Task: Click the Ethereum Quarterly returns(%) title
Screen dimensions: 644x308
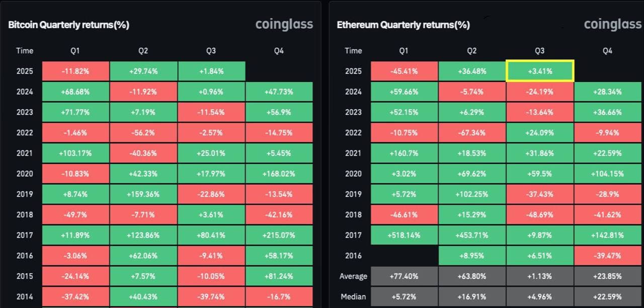Action: click(404, 25)
